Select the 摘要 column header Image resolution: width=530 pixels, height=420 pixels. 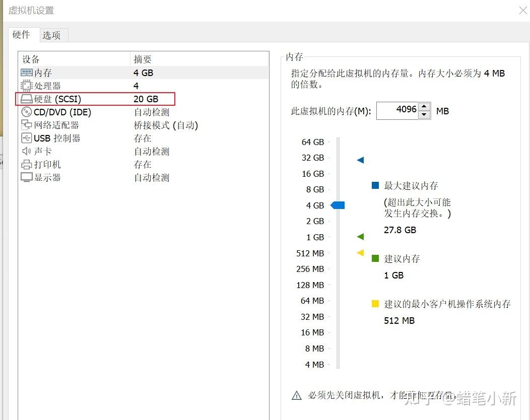point(143,59)
